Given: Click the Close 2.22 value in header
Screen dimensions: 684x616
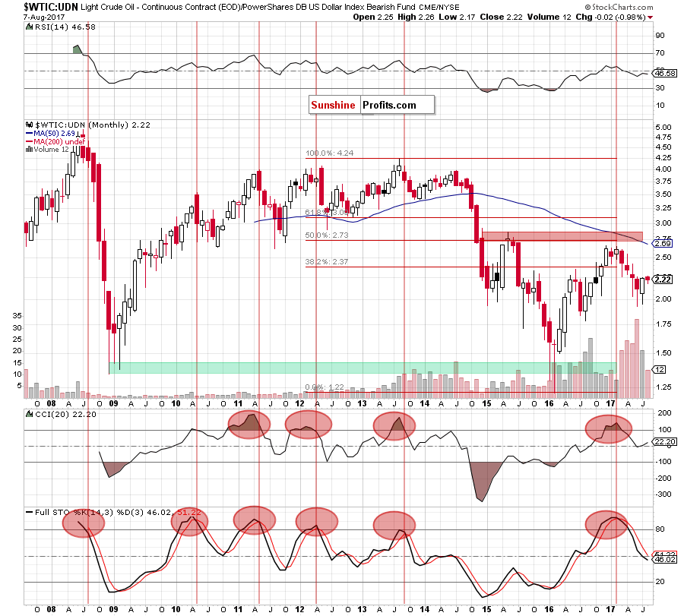Looking at the screenshot, I should point(502,17).
